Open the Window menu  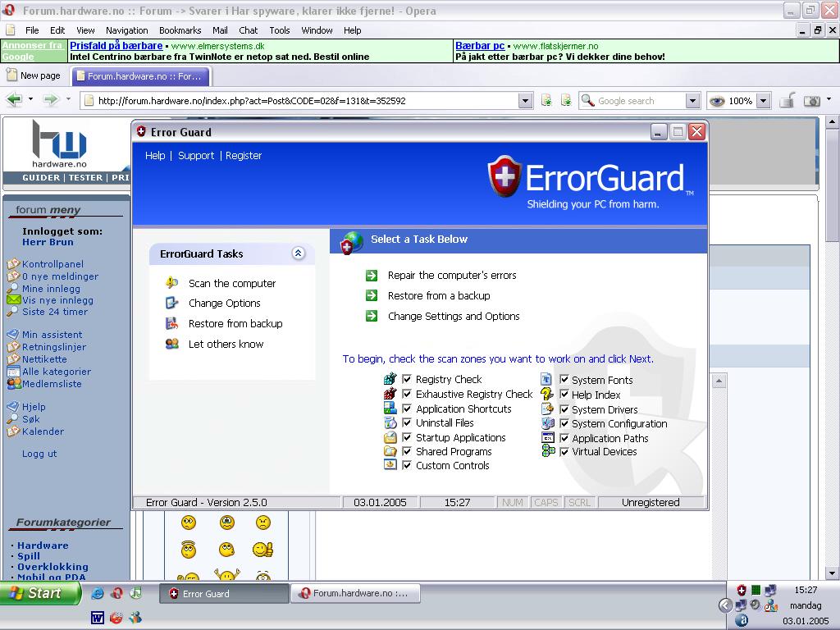click(317, 30)
